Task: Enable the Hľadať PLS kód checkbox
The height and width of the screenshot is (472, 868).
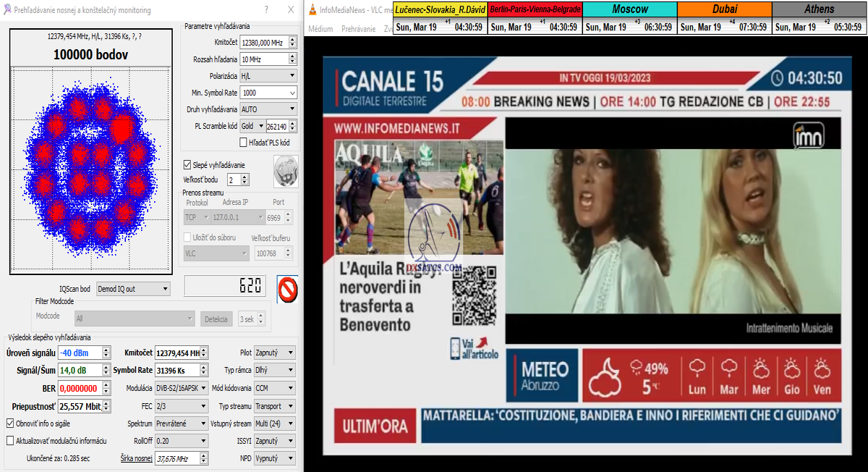Action: (x=244, y=143)
